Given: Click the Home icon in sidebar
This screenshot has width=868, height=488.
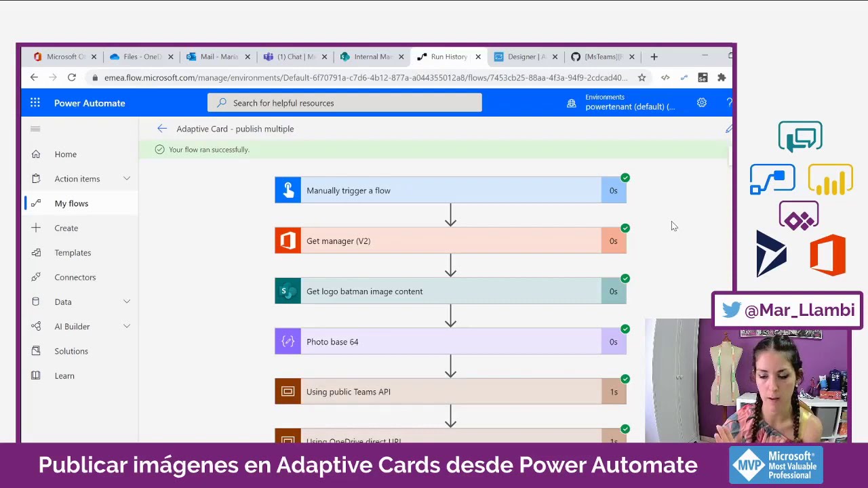Looking at the screenshot, I should pos(36,154).
